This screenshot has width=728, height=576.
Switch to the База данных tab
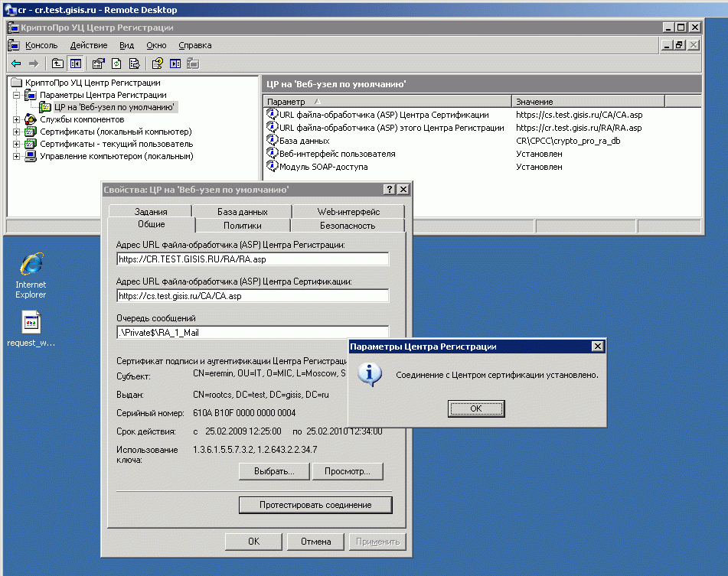[243, 211]
